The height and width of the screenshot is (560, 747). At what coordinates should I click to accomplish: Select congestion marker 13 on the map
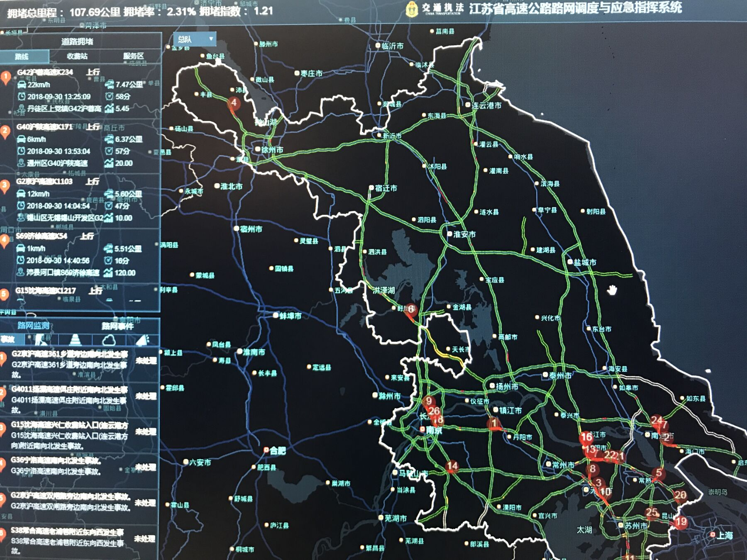click(590, 450)
